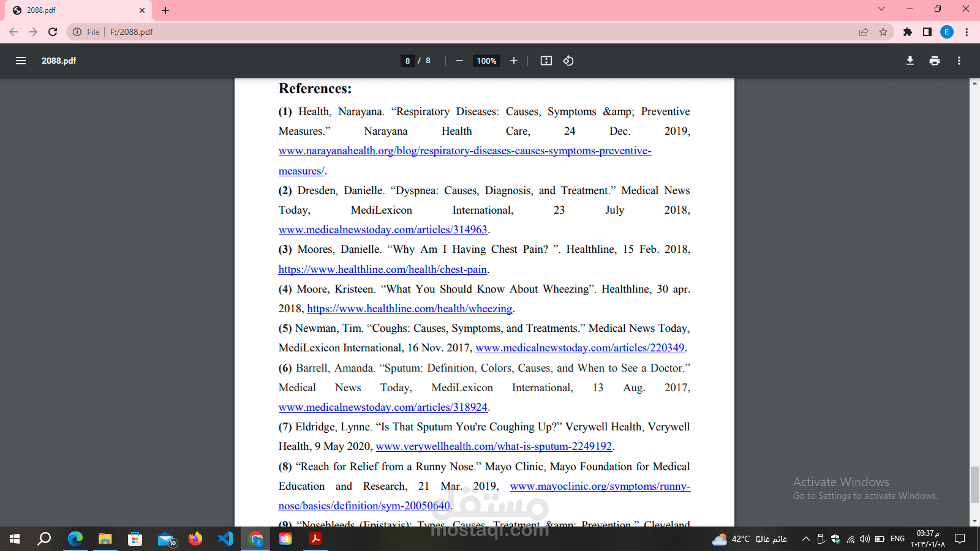Open the PDF viewer more actions menu
This screenshot has width=980, height=551.
point(959,61)
